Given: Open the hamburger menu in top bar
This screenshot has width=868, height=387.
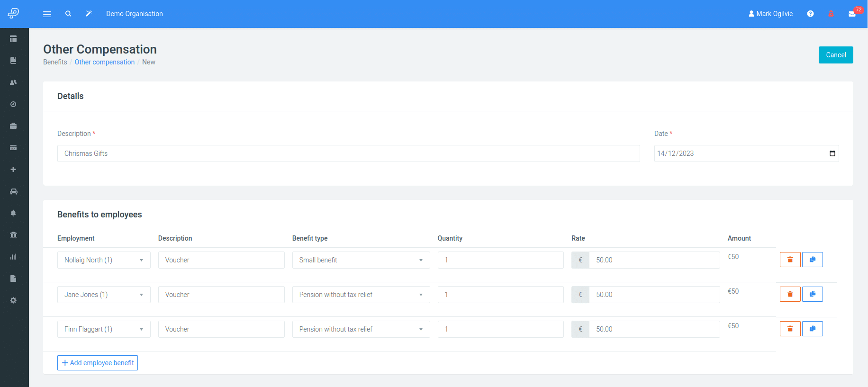Looking at the screenshot, I should tap(47, 14).
